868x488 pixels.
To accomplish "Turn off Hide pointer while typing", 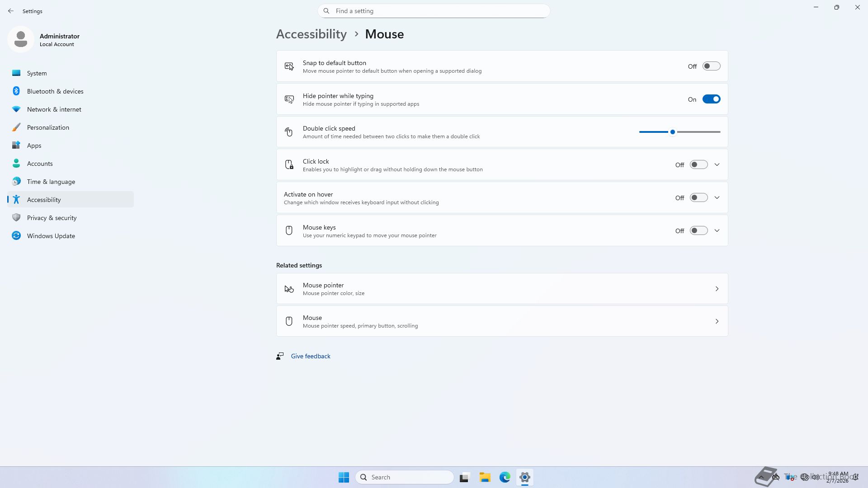I will [x=711, y=99].
